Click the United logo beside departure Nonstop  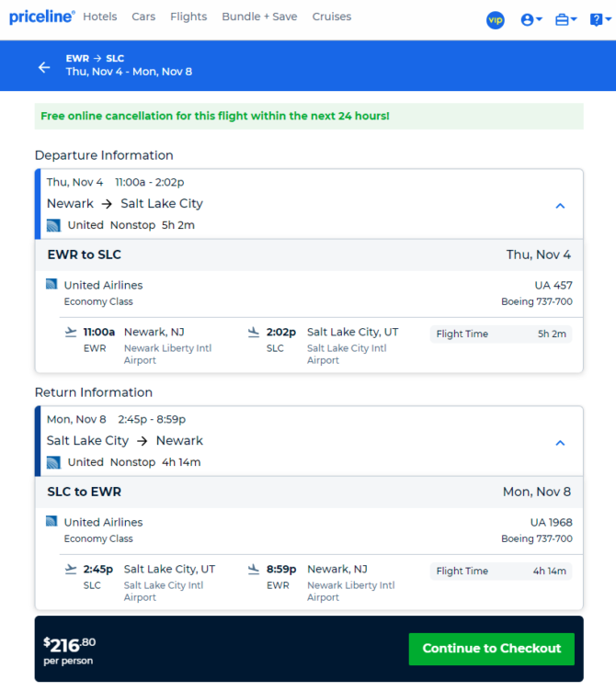(53, 225)
